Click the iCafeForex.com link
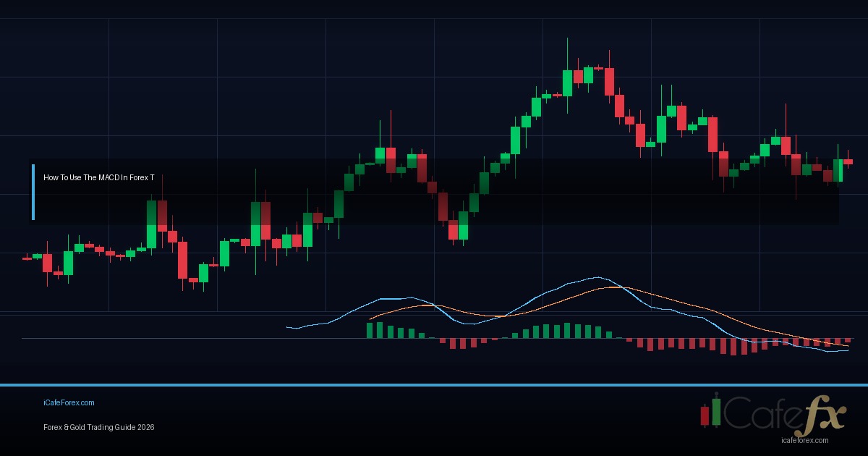 [69, 402]
